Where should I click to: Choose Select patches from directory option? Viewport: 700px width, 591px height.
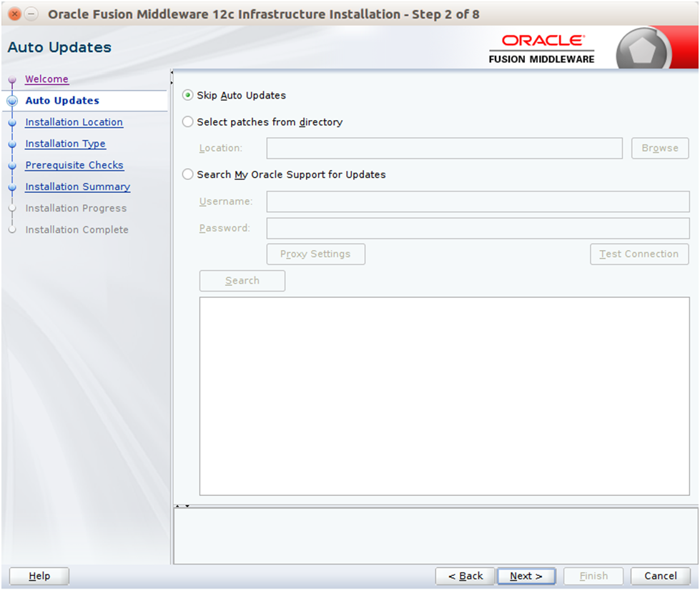point(188,121)
